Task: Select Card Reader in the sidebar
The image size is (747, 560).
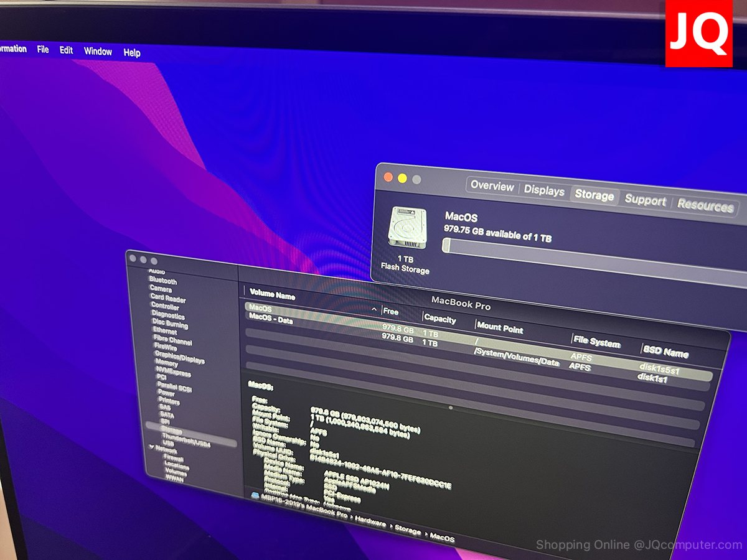Action: [168, 297]
